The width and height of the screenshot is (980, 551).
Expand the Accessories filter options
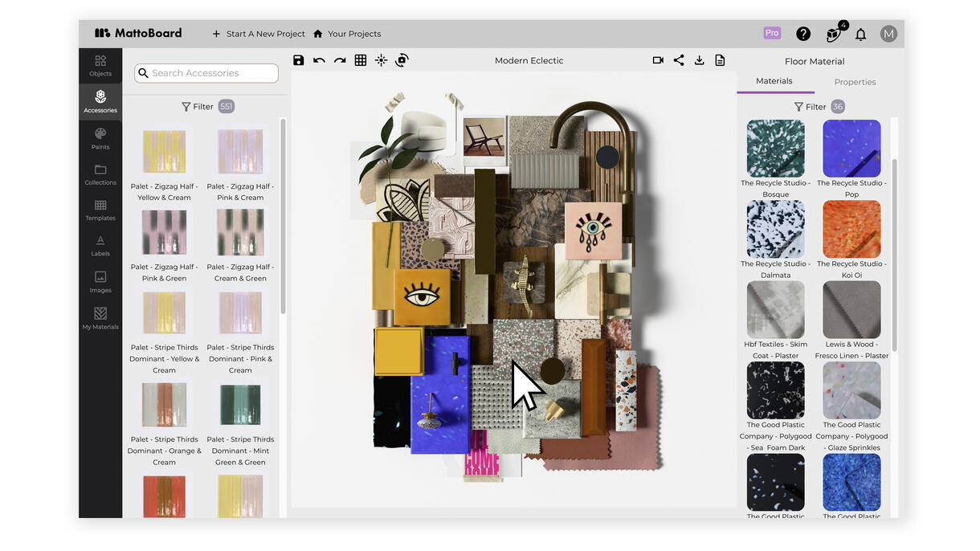(198, 106)
